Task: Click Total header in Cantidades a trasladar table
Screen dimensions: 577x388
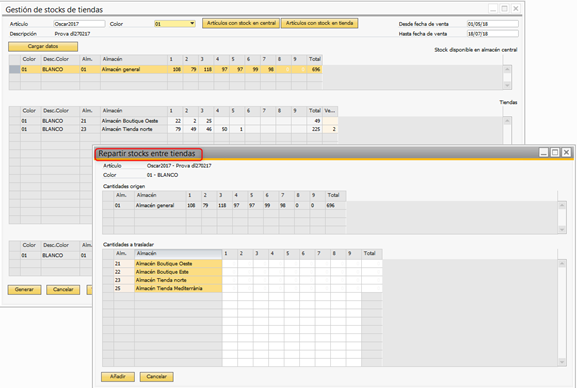Action: tap(372, 253)
